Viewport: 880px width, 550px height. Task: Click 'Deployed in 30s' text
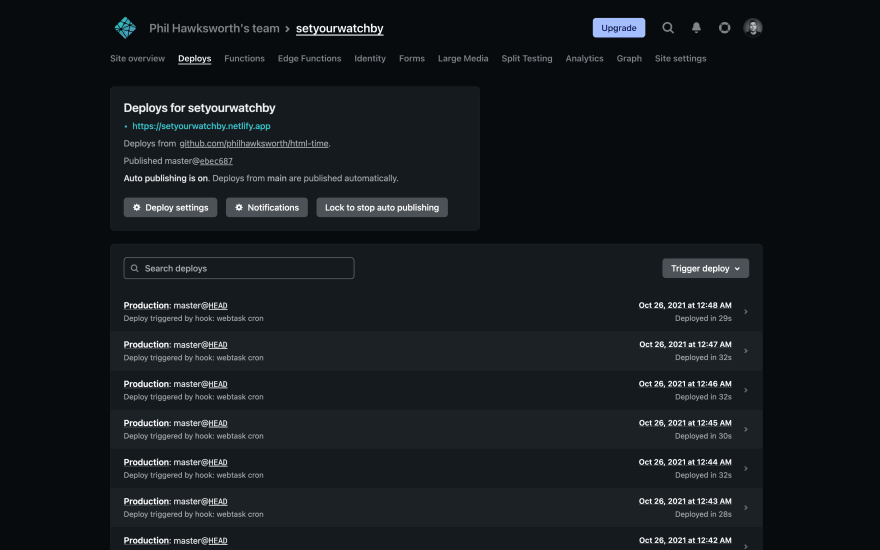point(703,436)
